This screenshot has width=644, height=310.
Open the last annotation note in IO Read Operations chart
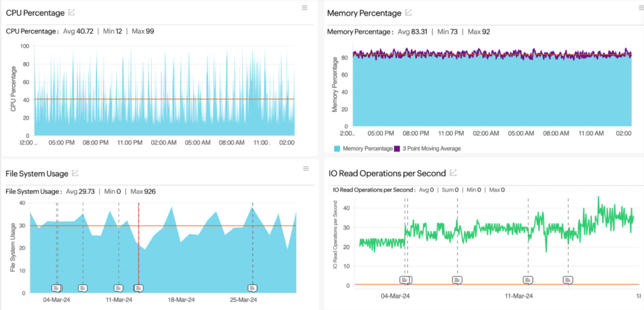pyautogui.click(x=568, y=280)
